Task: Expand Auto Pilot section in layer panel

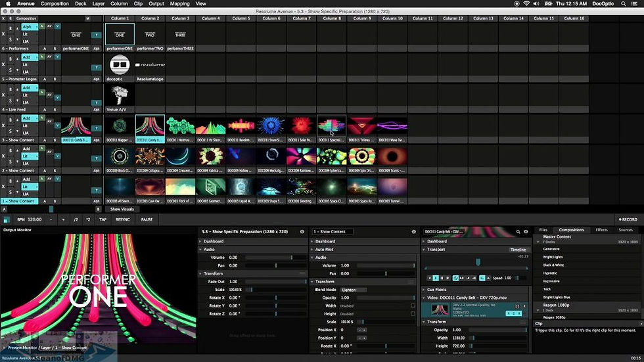Action: click(x=312, y=250)
